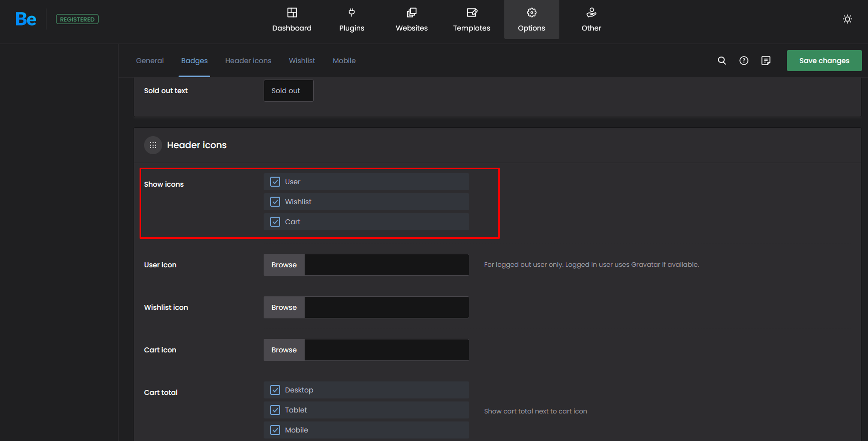Toggle Cart total Tablet checkbox
Screen dimensions: 868x441
(x=275, y=410)
